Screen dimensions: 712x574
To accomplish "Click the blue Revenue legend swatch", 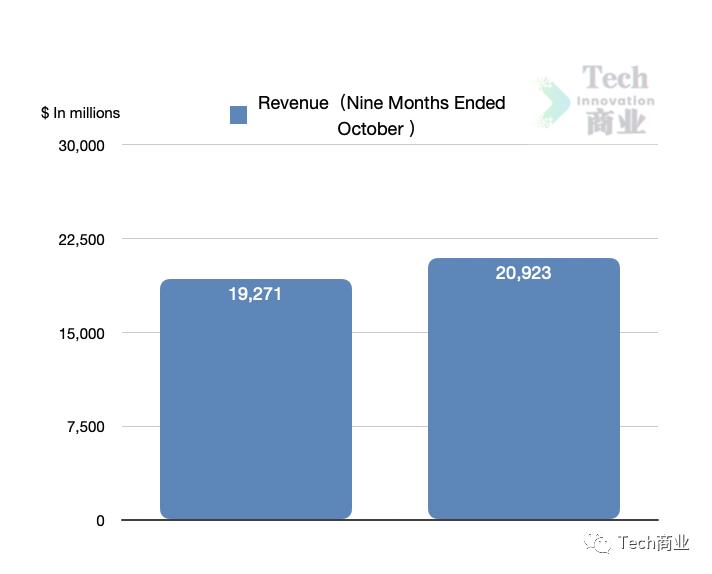I will tap(238, 115).
